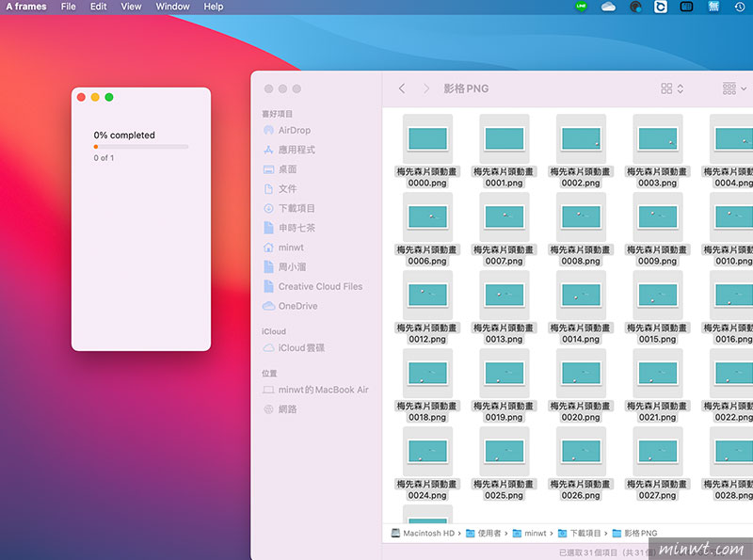Click the cloud icon in menu bar
The width and height of the screenshot is (753, 560).
(x=608, y=7)
